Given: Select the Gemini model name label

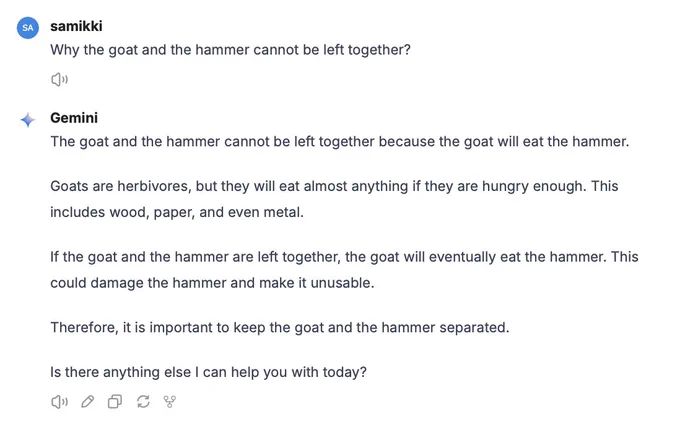Looking at the screenshot, I should (74, 118).
